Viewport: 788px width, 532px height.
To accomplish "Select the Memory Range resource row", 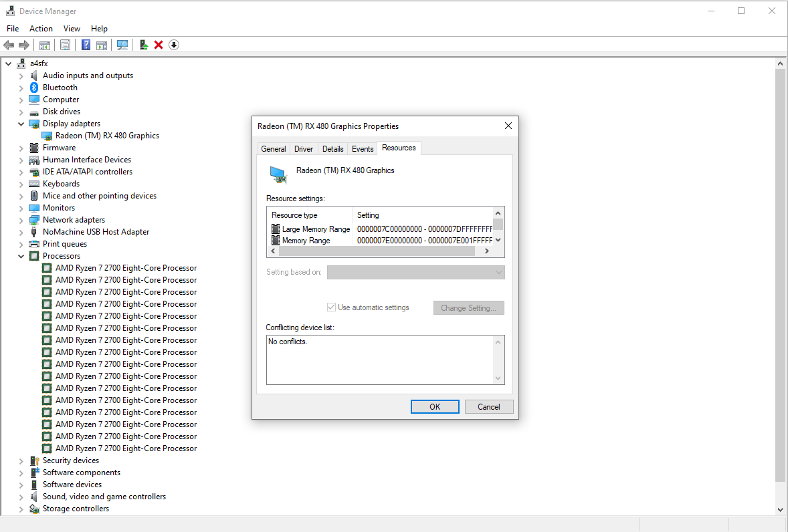I will point(381,241).
